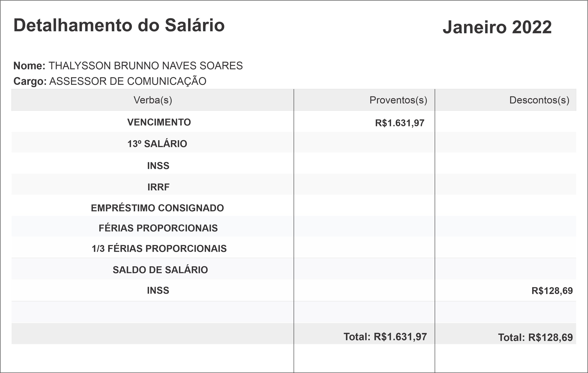
Task: Click the bold "Cargo:" field label
Action: click(x=30, y=81)
